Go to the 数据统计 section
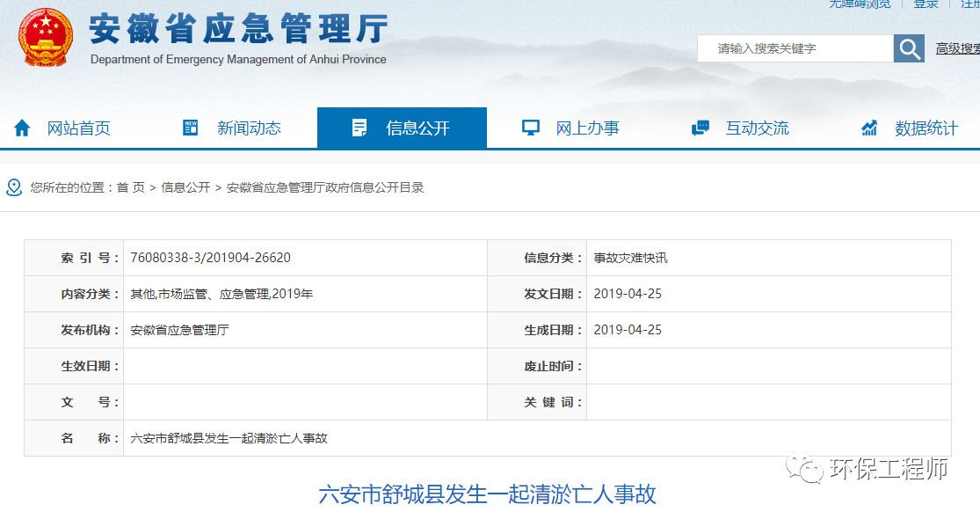 pos(926,128)
